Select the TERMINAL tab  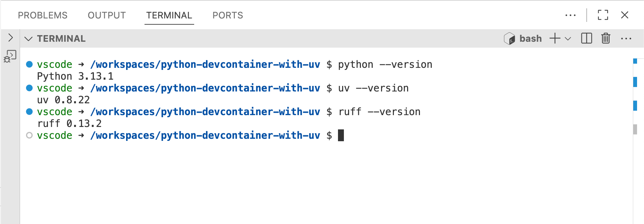click(169, 15)
